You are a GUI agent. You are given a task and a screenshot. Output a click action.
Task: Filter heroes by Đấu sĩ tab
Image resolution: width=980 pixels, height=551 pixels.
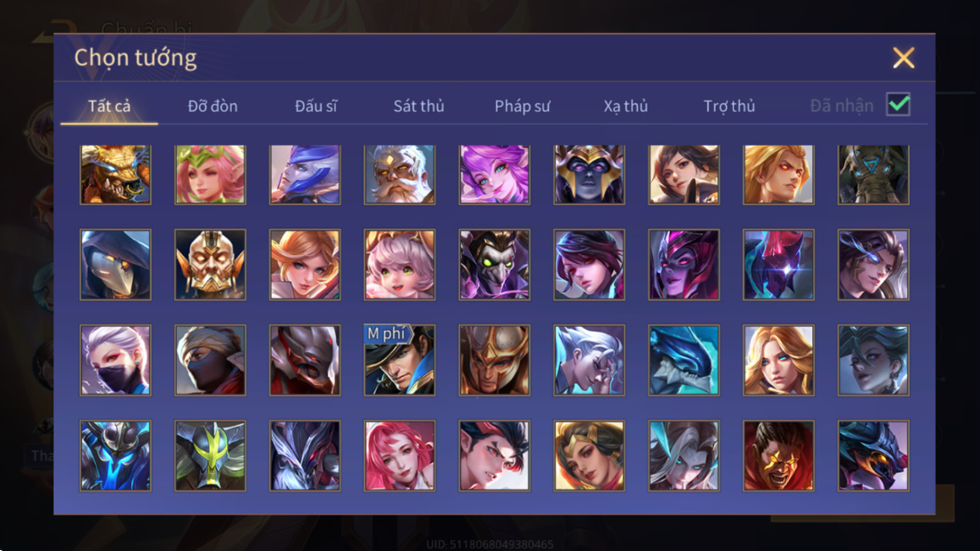316,106
